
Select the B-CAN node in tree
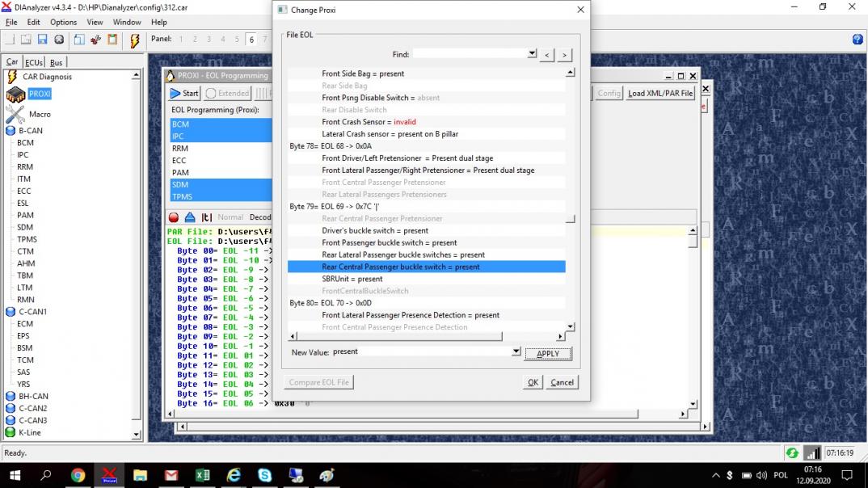[x=31, y=130]
